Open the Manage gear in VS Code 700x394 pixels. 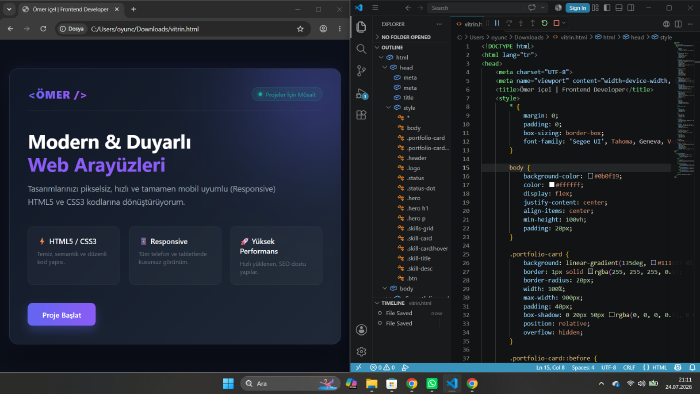tap(362, 352)
